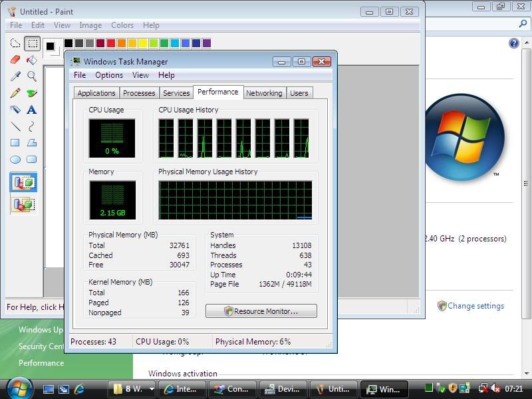Switch to the 'Devi...' taskbar button

click(x=283, y=389)
